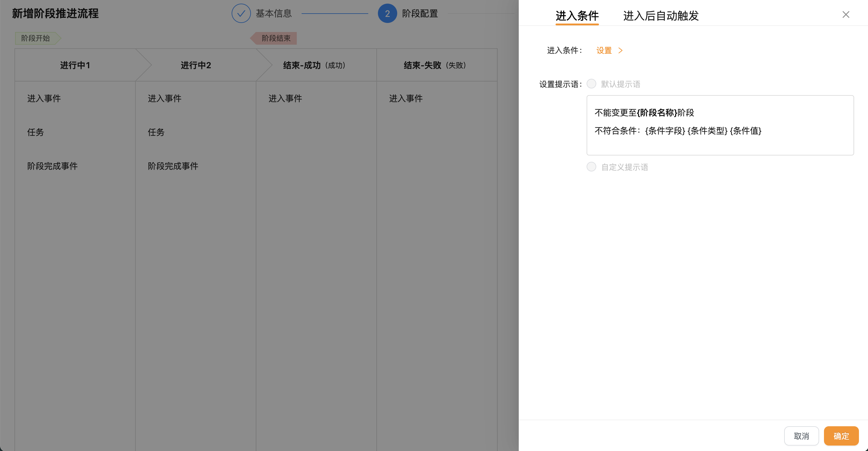The image size is (868, 451).
Task: Open 阶段完成事件 under 进行中1
Action: [x=52, y=166]
